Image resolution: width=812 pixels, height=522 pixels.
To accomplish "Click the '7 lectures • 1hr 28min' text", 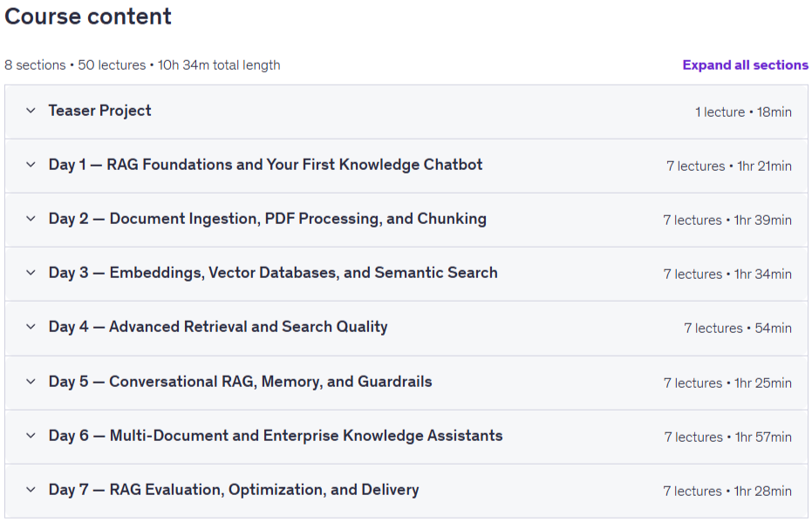I will click(727, 491).
